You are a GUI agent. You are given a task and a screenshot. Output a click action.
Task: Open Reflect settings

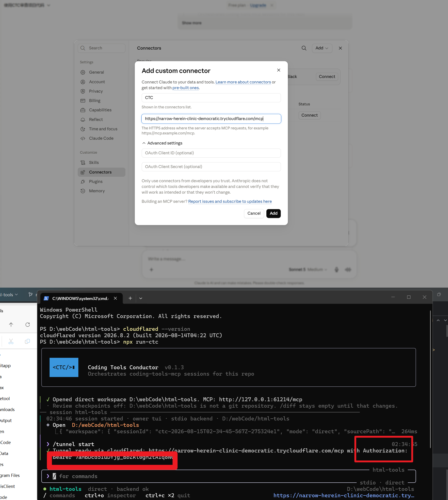[101, 120]
